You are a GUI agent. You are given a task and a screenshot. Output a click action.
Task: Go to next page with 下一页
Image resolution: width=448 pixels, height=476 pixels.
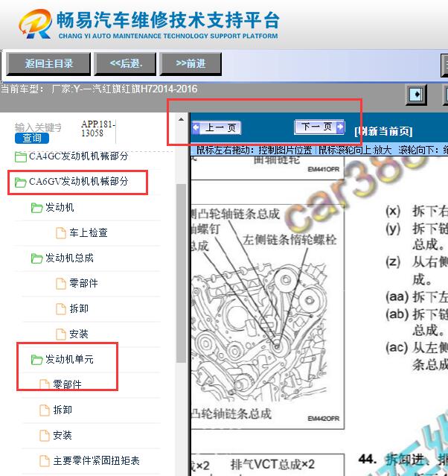(x=319, y=127)
